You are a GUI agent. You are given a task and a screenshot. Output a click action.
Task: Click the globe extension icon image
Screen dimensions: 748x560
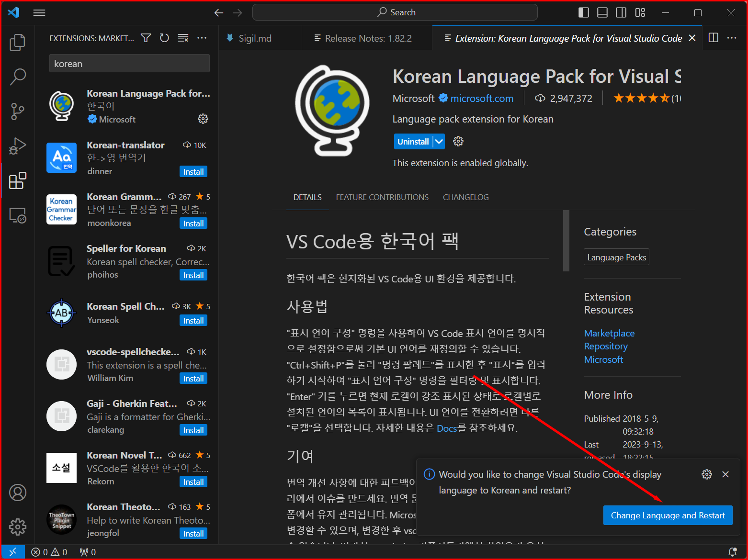click(x=332, y=111)
